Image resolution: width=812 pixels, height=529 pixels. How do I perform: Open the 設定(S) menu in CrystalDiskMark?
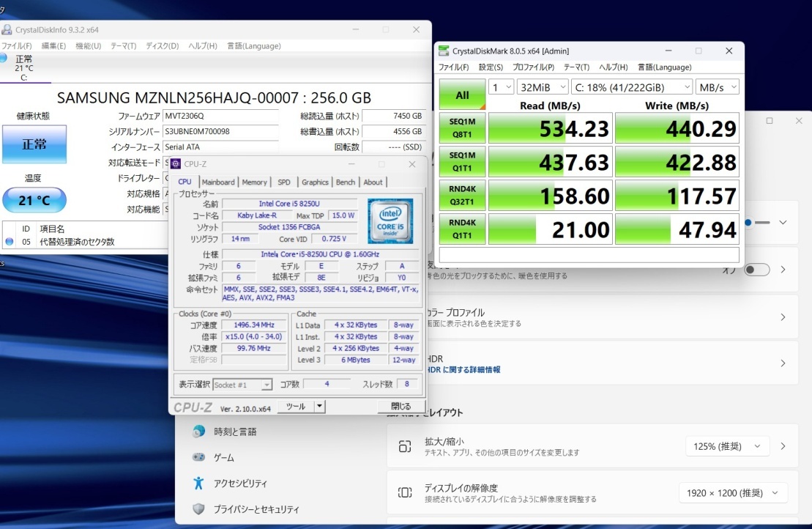point(491,67)
